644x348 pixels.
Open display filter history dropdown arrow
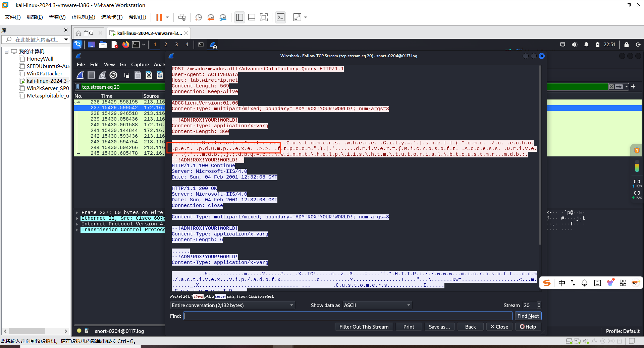coord(626,87)
